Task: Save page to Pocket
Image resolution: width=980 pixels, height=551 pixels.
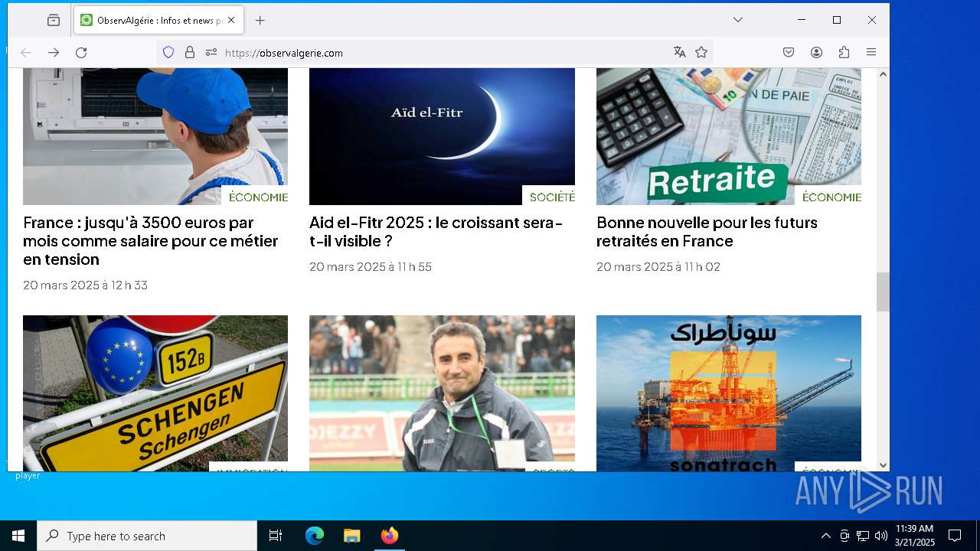Action: [x=789, y=53]
